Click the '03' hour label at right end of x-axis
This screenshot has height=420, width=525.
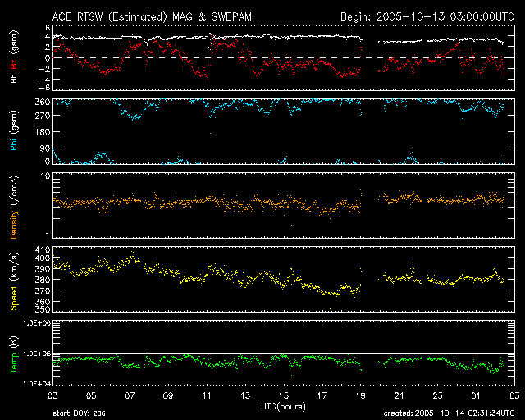click(x=514, y=396)
